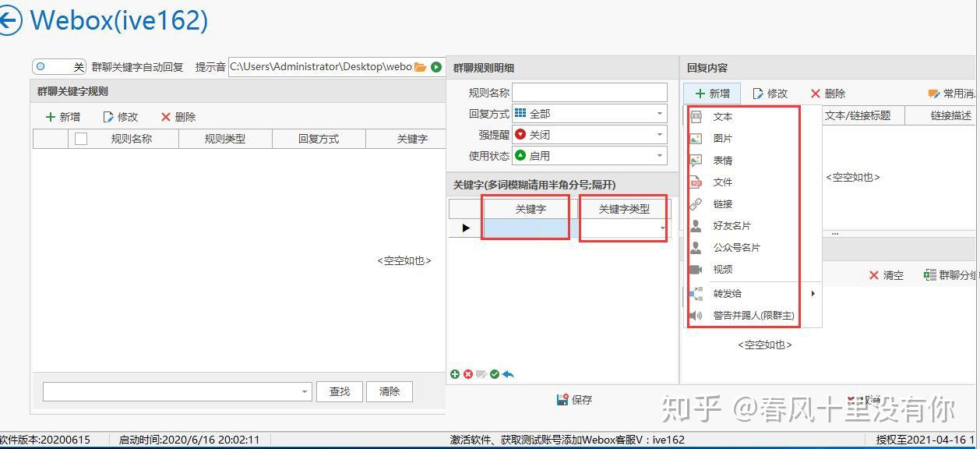The width and height of the screenshot is (980, 449).
Task: Click the 查找 search button
Action: 340,391
